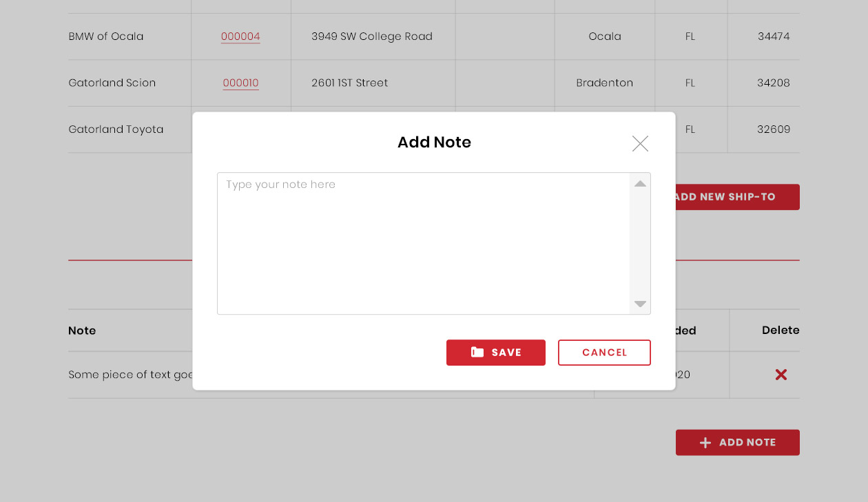Click the Note column header
This screenshot has height=502, width=868.
82,331
